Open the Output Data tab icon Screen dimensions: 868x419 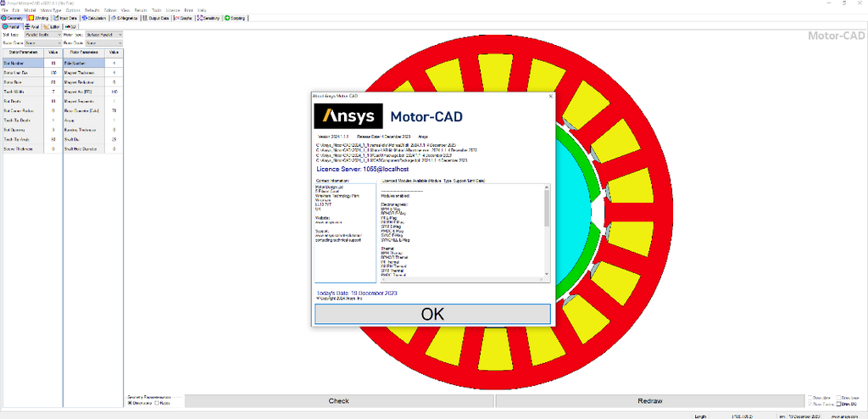pyautogui.click(x=144, y=19)
